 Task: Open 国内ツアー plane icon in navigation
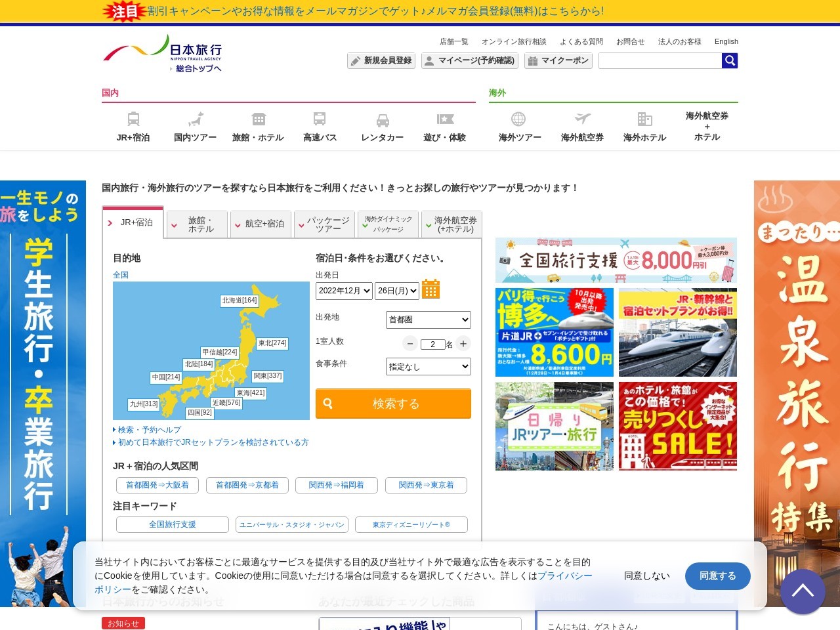196,119
